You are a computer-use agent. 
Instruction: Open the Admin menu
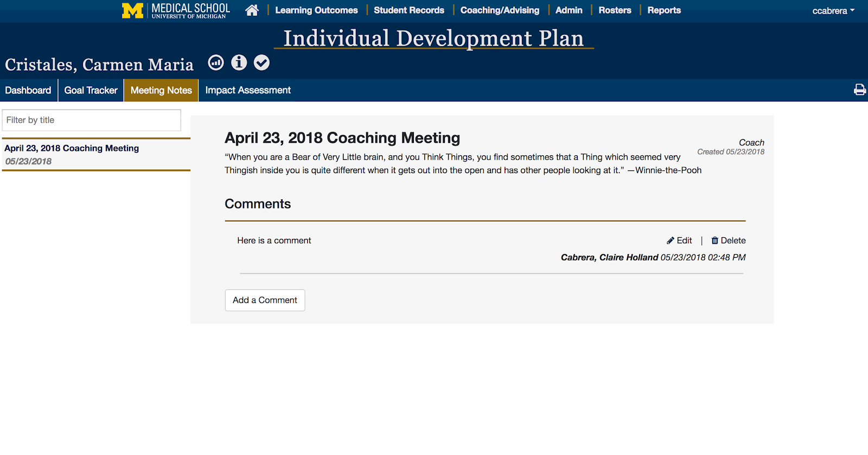click(x=569, y=10)
